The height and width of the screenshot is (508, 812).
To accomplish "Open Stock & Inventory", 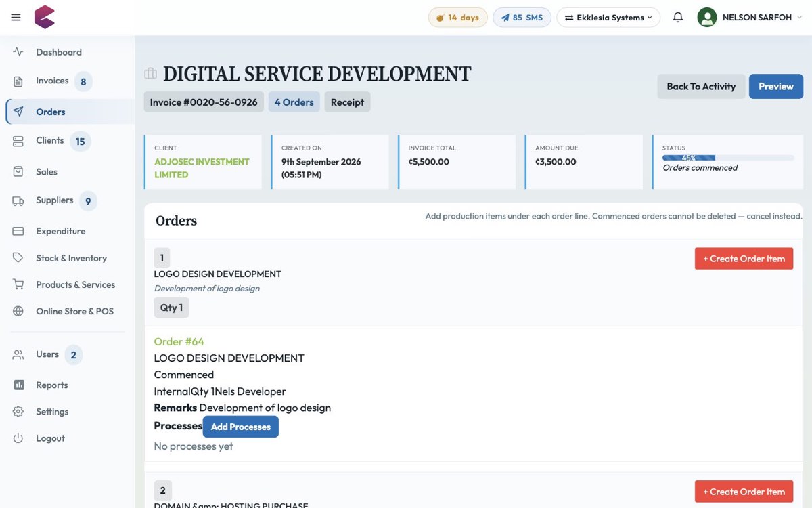I will click(71, 258).
